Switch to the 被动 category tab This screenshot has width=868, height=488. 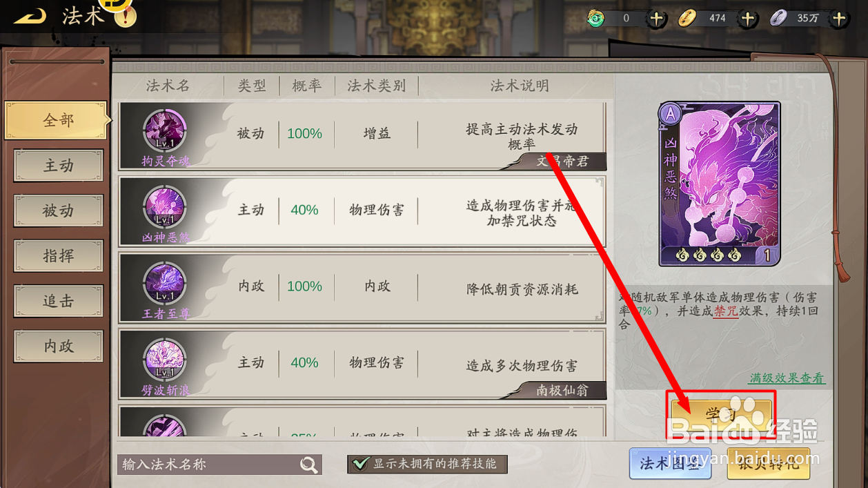click(59, 211)
